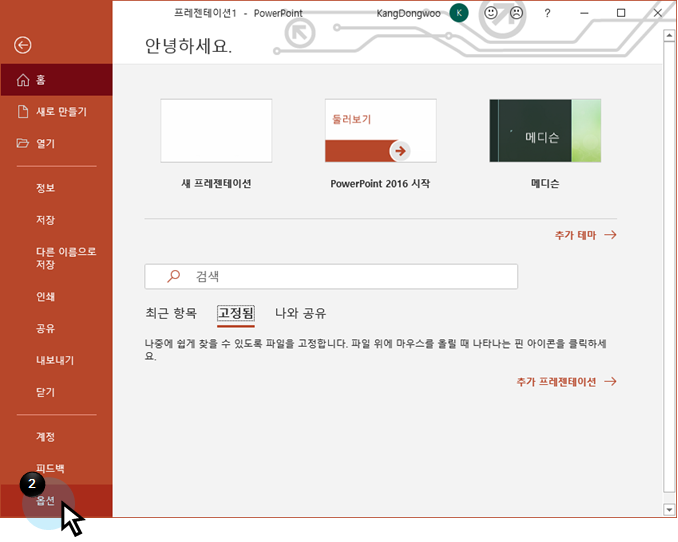This screenshot has height=542, width=678.
Task: Open help with the question mark
Action: (547, 13)
